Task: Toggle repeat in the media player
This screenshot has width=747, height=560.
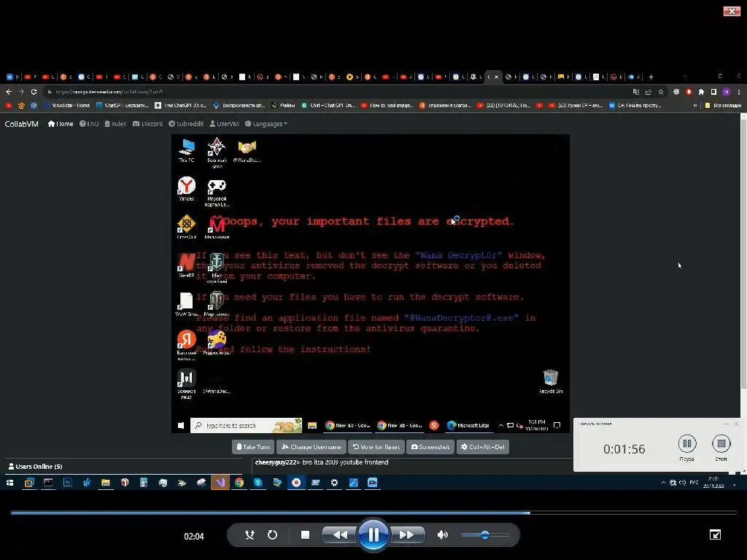Action: pyautogui.click(x=273, y=534)
